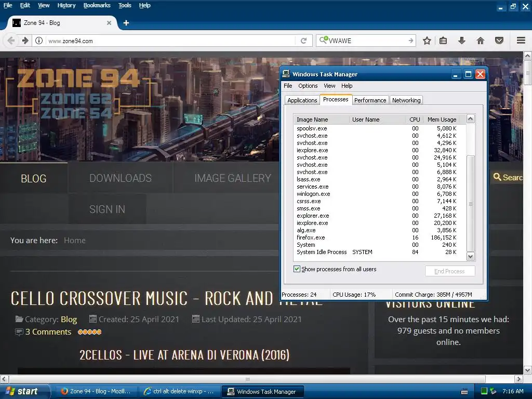Open Firefox Bookmarks menu
The image size is (532, 399).
pos(97,5)
